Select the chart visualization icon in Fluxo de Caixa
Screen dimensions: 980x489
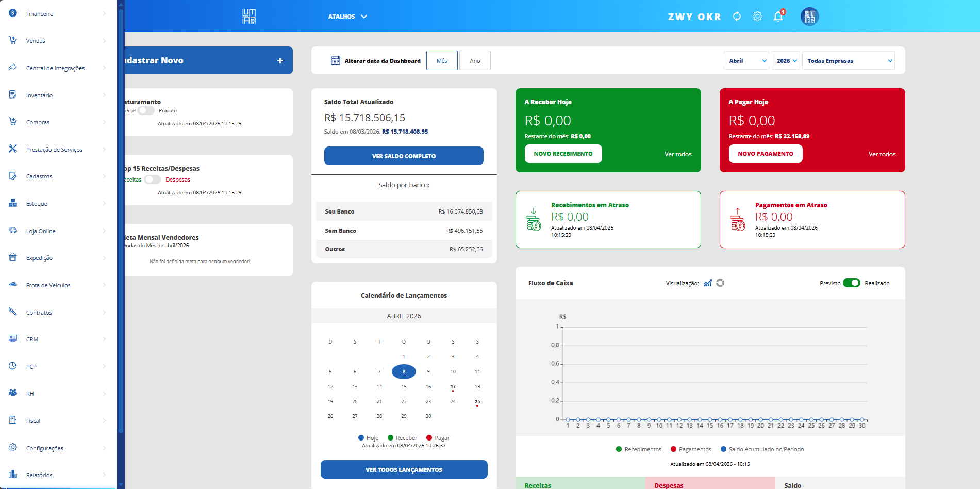pyautogui.click(x=708, y=283)
